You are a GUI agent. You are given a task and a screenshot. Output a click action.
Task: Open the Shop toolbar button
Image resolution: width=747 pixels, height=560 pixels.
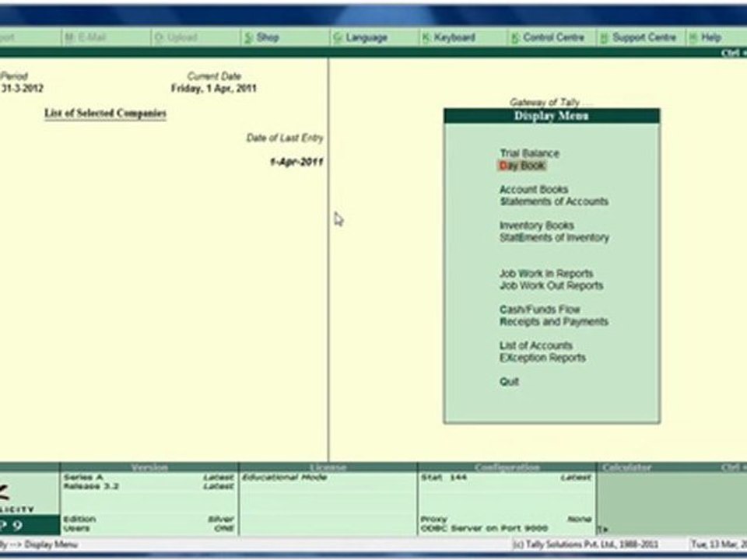tap(262, 37)
